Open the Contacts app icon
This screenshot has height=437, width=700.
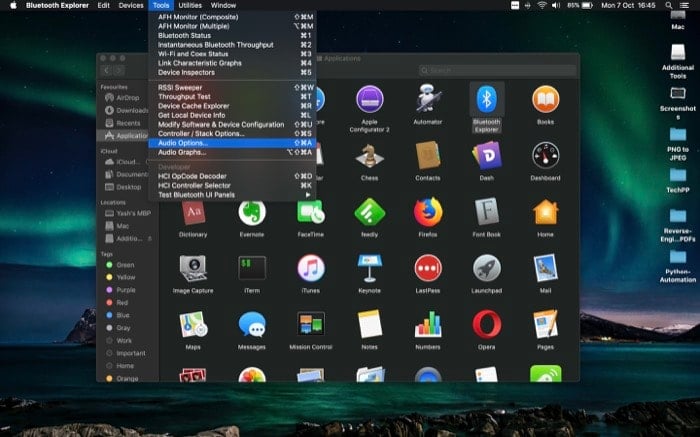coord(428,155)
